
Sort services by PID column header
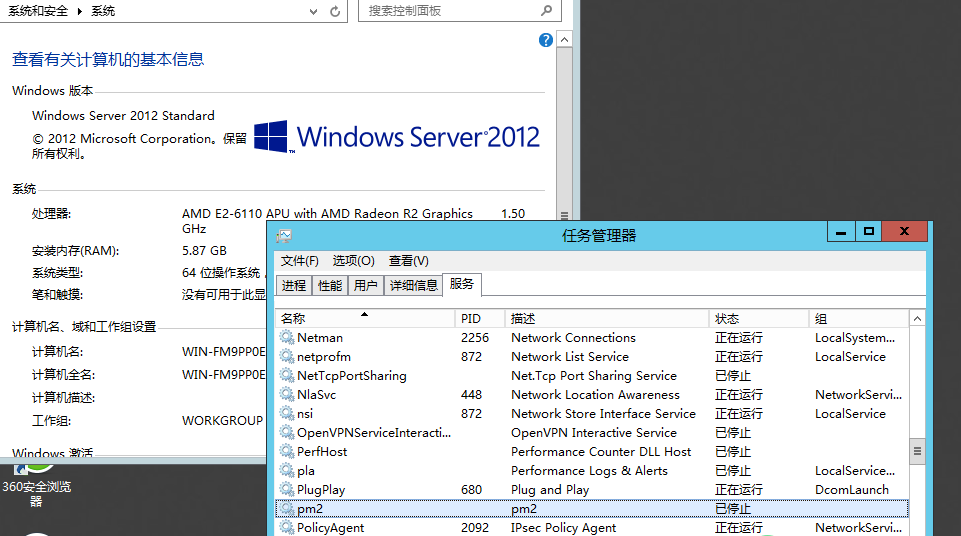pos(480,319)
